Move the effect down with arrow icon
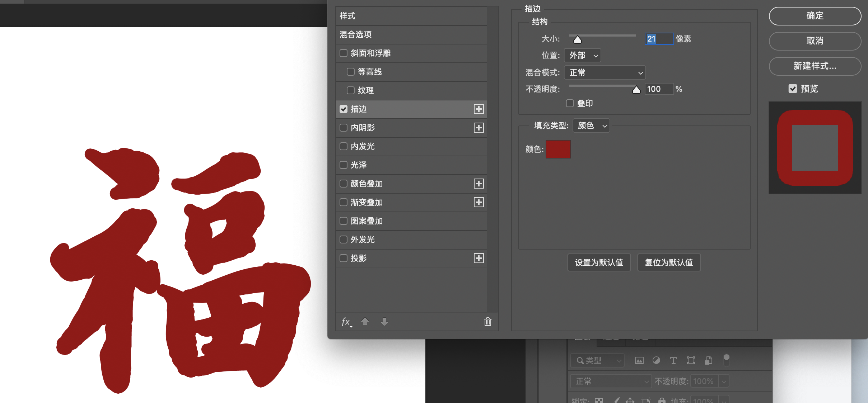Image resolution: width=868 pixels, height=403 pixels. [x=384, y=322]
